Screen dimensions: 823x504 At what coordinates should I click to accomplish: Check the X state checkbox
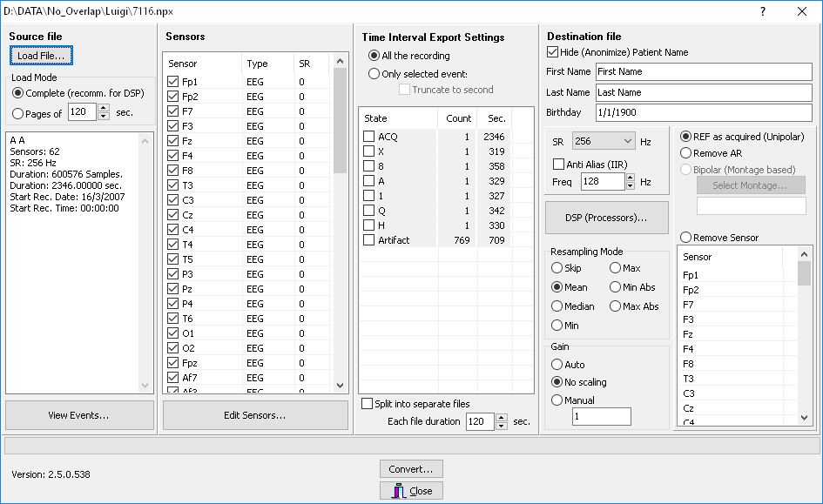click(x=369, y=151)
